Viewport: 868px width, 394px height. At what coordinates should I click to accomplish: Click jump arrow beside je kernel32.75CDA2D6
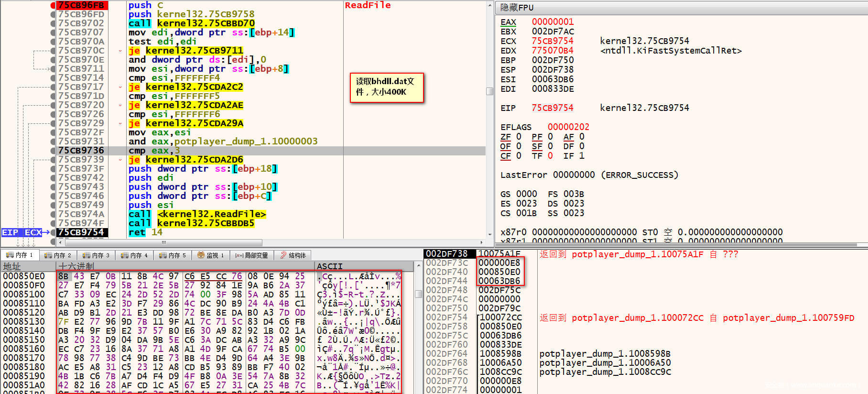coord(120,160)
